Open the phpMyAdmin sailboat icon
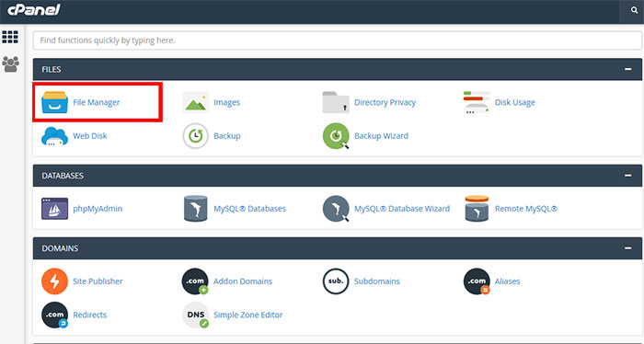 (x=54, y=209)
